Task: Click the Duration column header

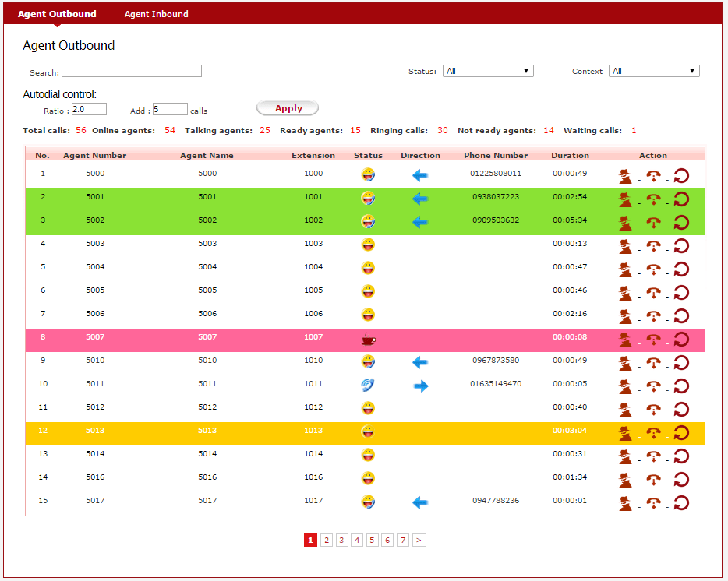Action: (570, 156)
